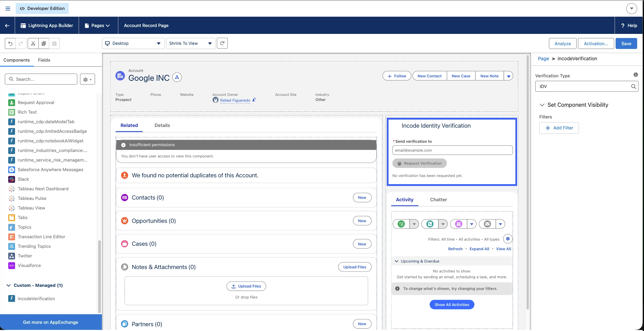Open the more actions dropdown beside New Note
Image resolution: width=644 pixels, height=331 pixels.
pos(509,76)
